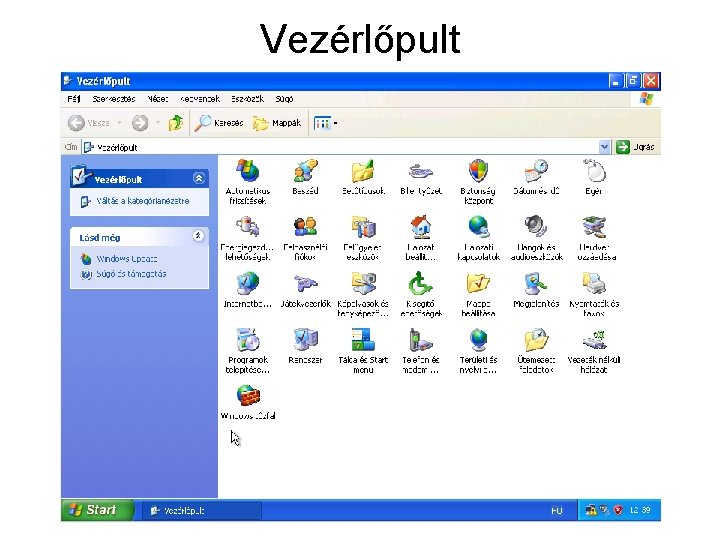Expand the address bar dropdown
This screenshot has height=540, width=720.
click(604, 147)
